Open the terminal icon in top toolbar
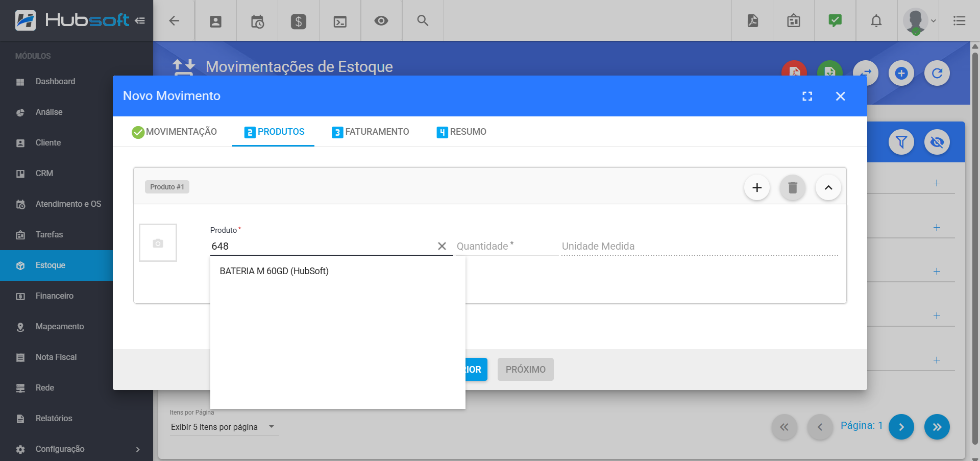980x461 pixels. (x=340, y=21)
